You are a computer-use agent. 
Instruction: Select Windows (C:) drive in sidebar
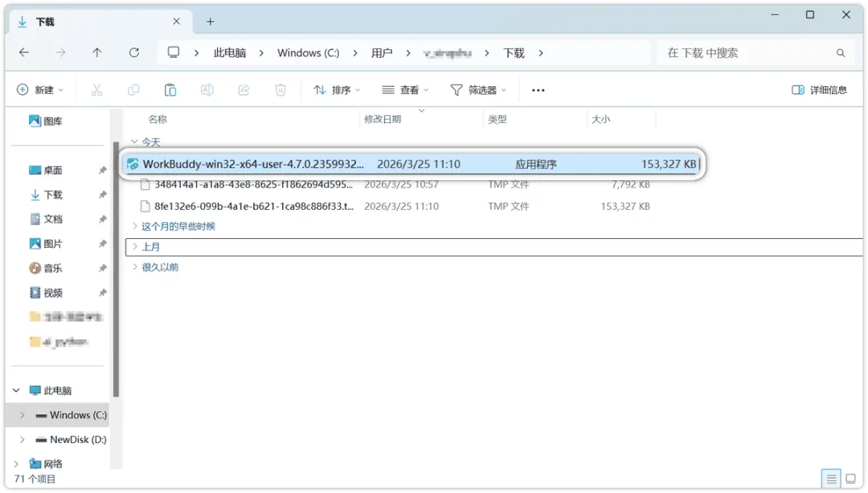pos(71,415)
